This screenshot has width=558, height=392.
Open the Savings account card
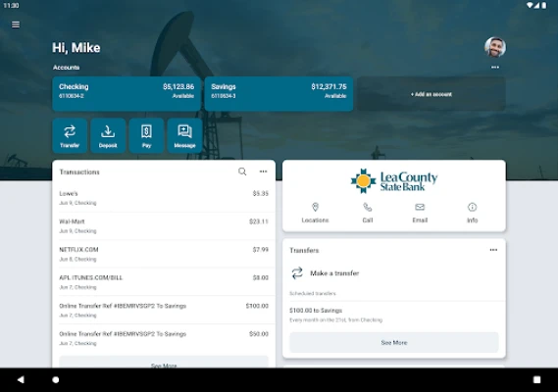click(x=279, y=94)
